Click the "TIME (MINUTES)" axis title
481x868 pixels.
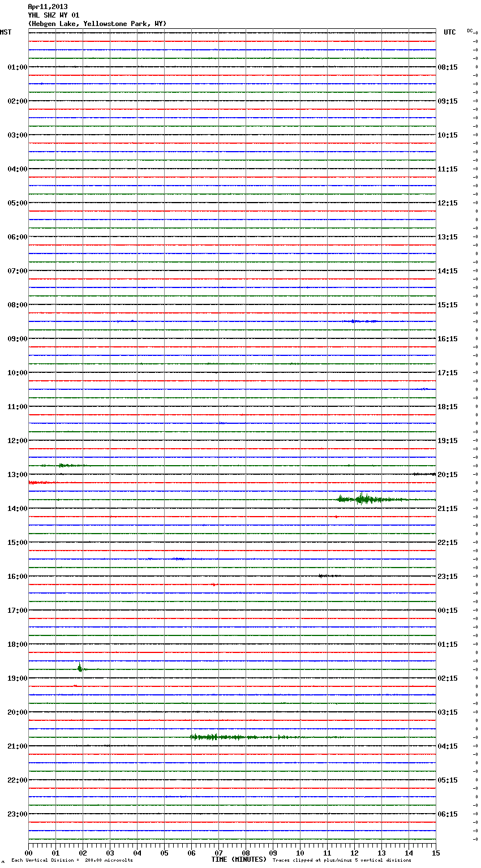239,860
